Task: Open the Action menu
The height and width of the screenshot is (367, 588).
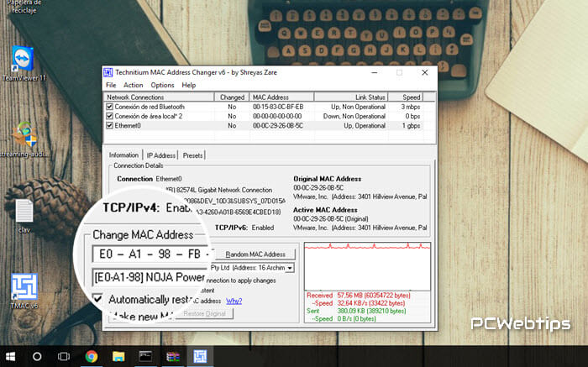Action: (x=133, y=85)
